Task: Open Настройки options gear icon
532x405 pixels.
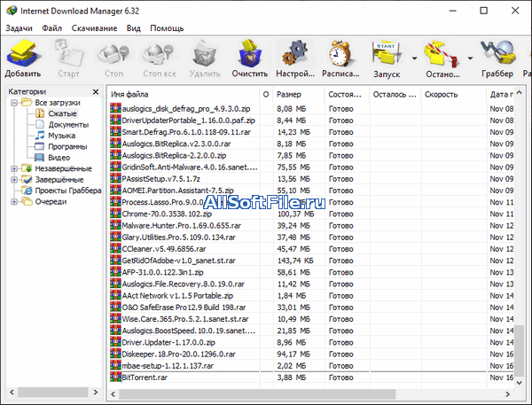Action: (295, 53)
